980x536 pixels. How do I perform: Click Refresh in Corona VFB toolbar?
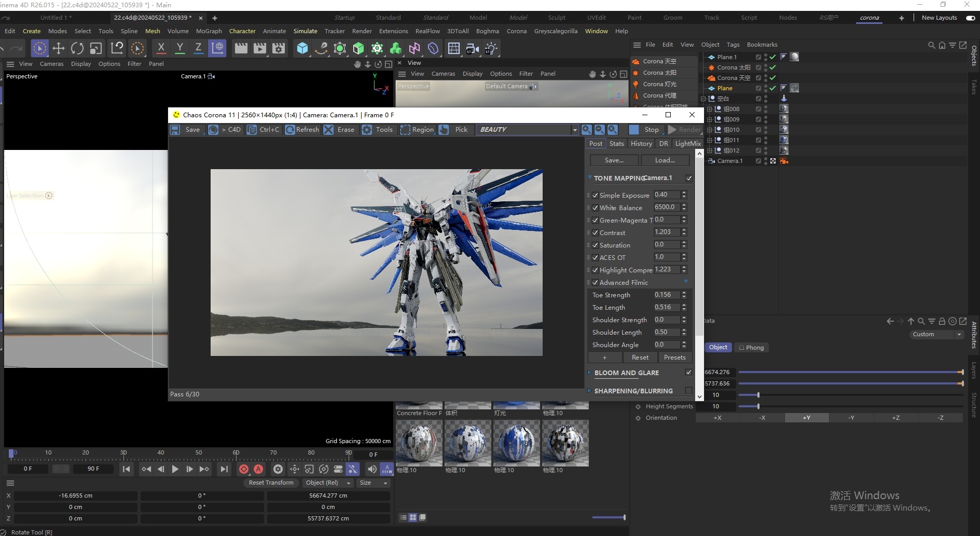click(302, 130)
